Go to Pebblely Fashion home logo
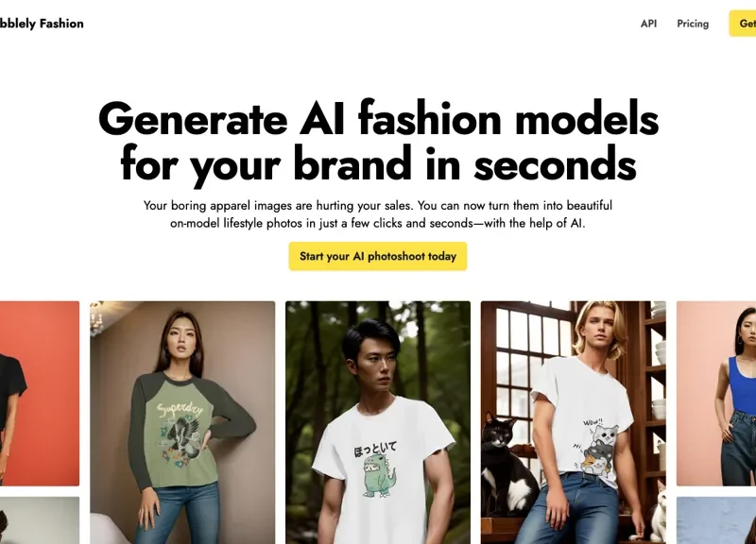 point(41,24)
